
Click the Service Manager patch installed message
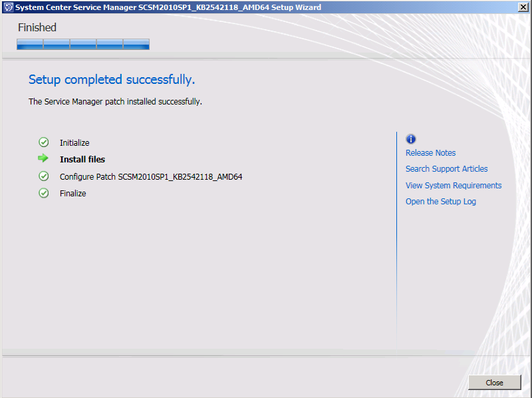[115, 102]
